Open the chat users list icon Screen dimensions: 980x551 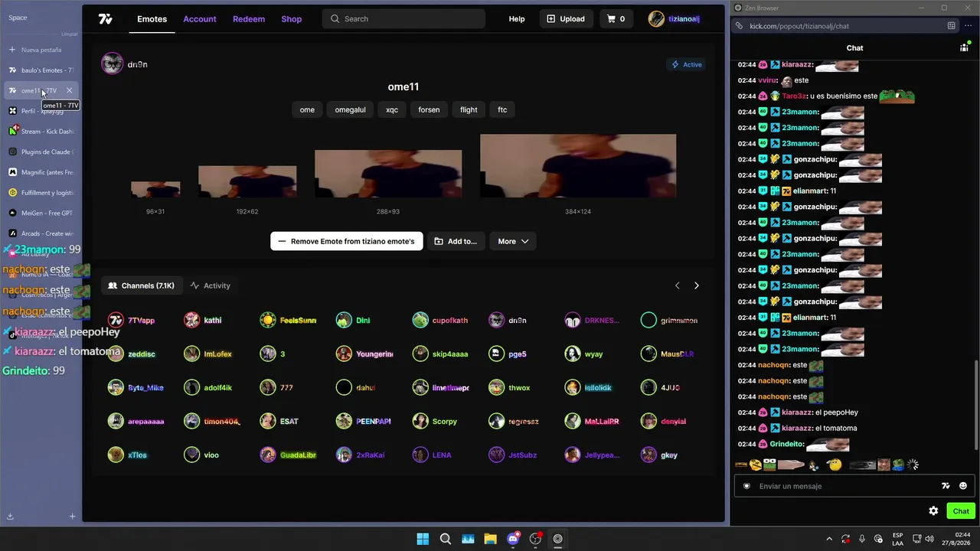964,47
